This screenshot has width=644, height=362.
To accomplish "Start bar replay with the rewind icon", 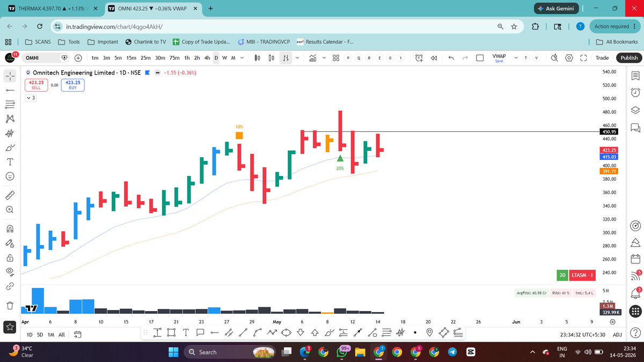I will point(434,58).
